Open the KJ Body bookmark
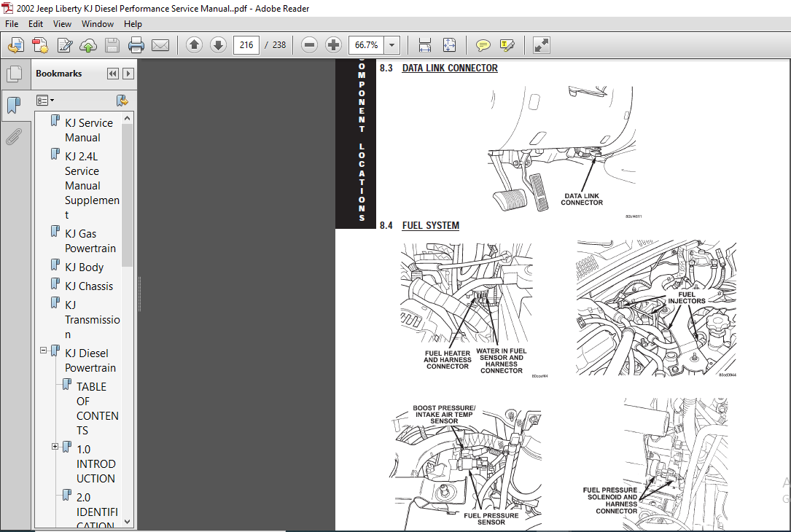The height and width of the screenshot is (532, 791). pyautogui.click(x=85, y=267)
